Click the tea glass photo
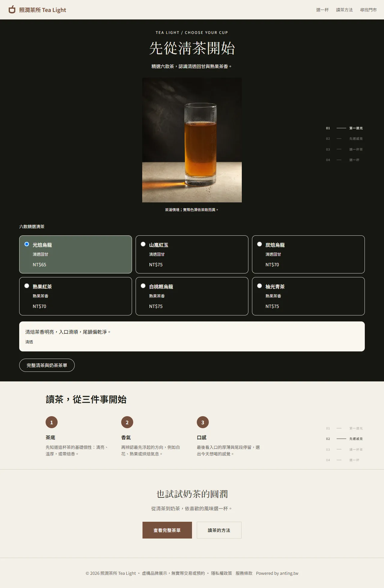The image size is (384, 588). click(x=192, y=140)
